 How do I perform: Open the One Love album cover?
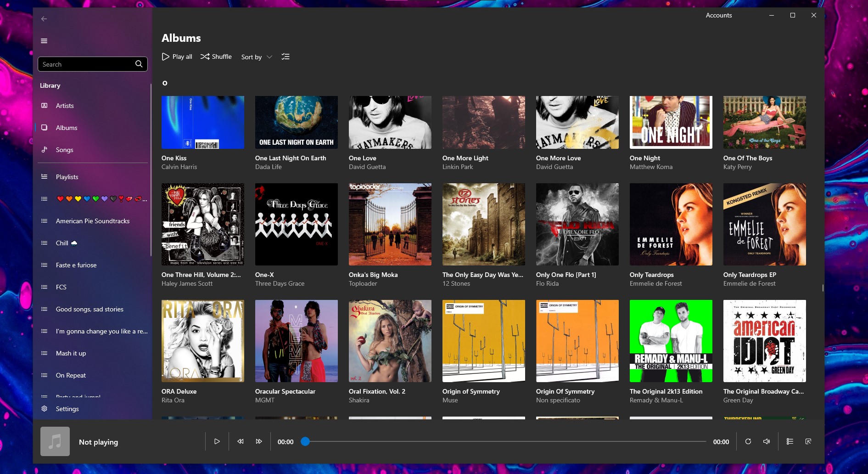(390, 122)
